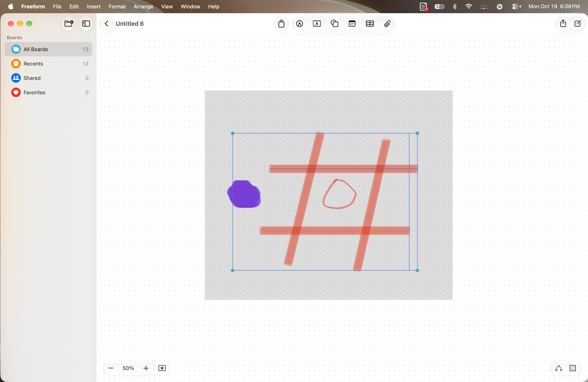Open the shapes library

pyautogui.click(x=335, y=24)
